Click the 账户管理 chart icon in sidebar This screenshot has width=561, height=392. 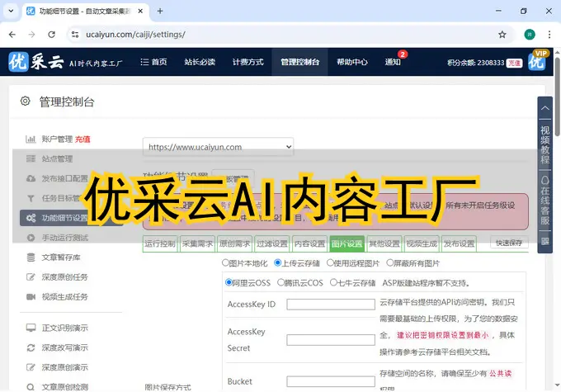pyautogui.click(x=31, y=139)
